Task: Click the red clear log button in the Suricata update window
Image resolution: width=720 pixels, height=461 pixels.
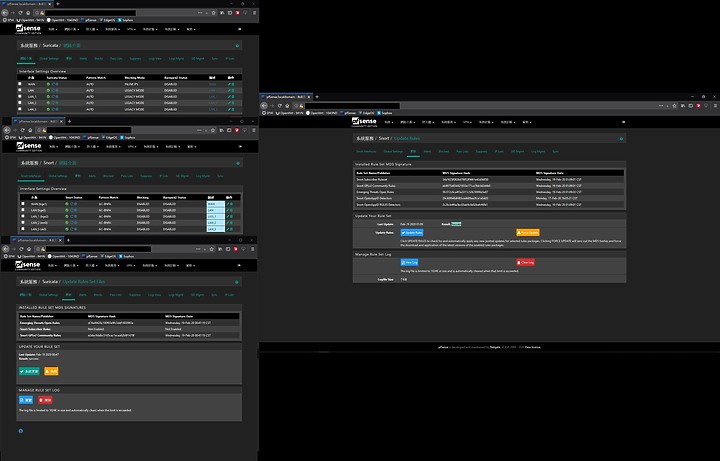Action: (45, 400)
